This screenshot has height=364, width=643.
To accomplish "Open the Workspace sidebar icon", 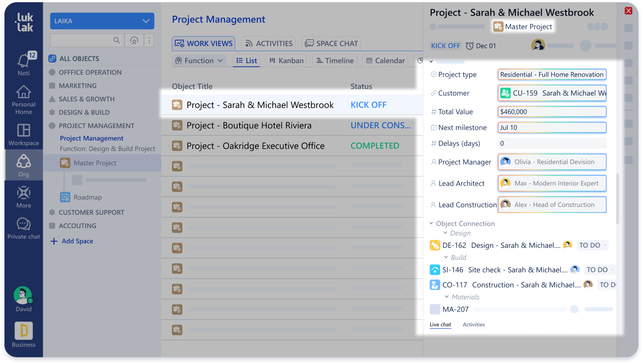I will [x=23, y=131].
